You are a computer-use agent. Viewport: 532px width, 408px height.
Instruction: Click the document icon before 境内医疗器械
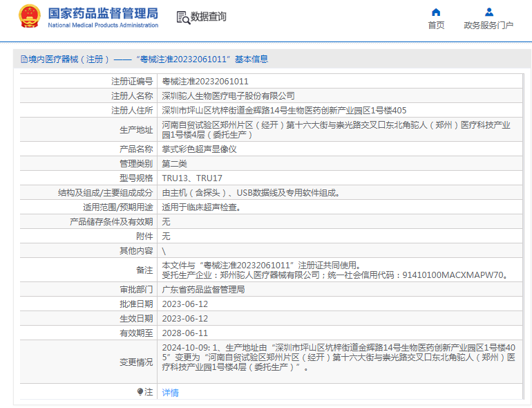23,59
